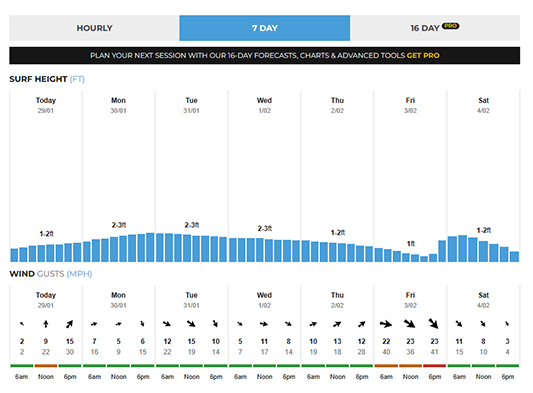
Task: Click Saturday 6am wind arrow showing 11 mph
Action: (459, 324)
